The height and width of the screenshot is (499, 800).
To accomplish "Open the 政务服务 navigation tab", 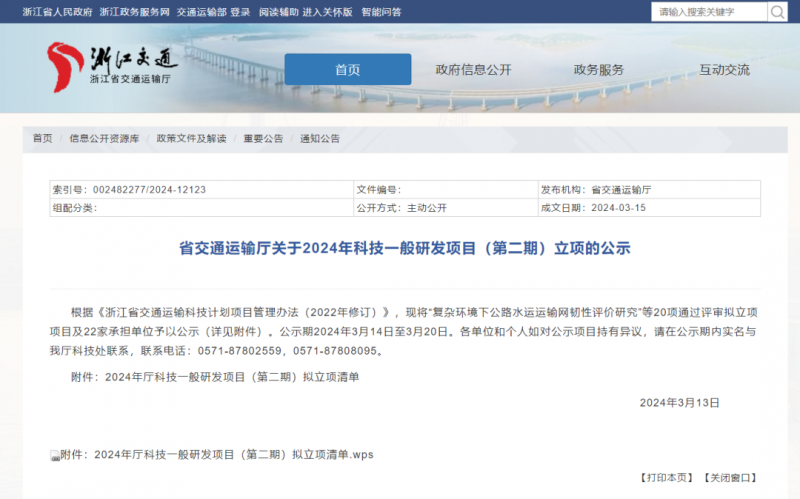I will click(598, 70).
